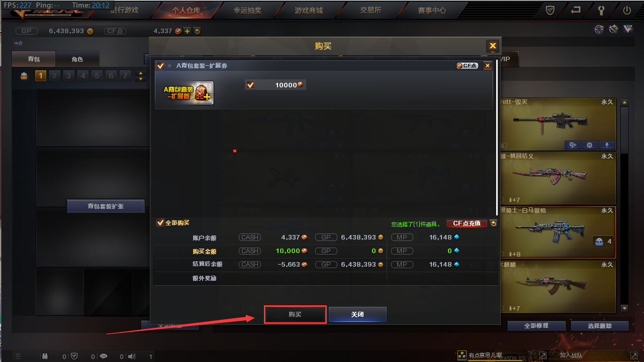The width and height of the screenshot is (644, 362).
Task: Click the weapon list vertical scrollbar track
Action: coord(624,205)
